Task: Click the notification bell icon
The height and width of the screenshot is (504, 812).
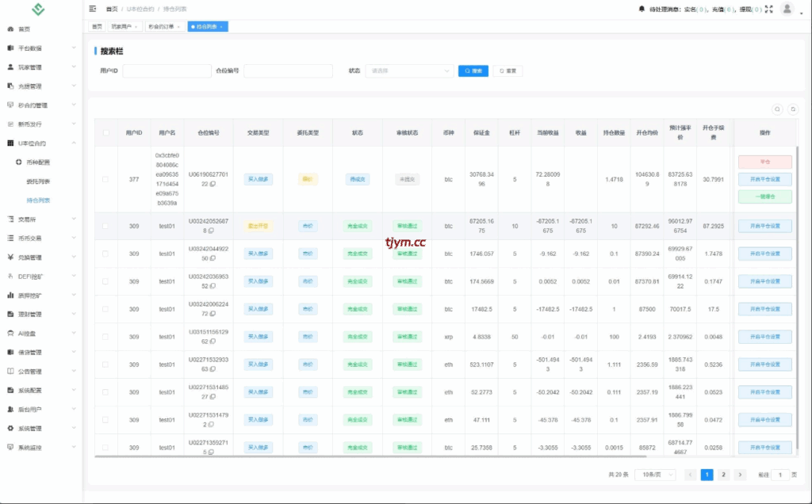Action: pos(642,10)
